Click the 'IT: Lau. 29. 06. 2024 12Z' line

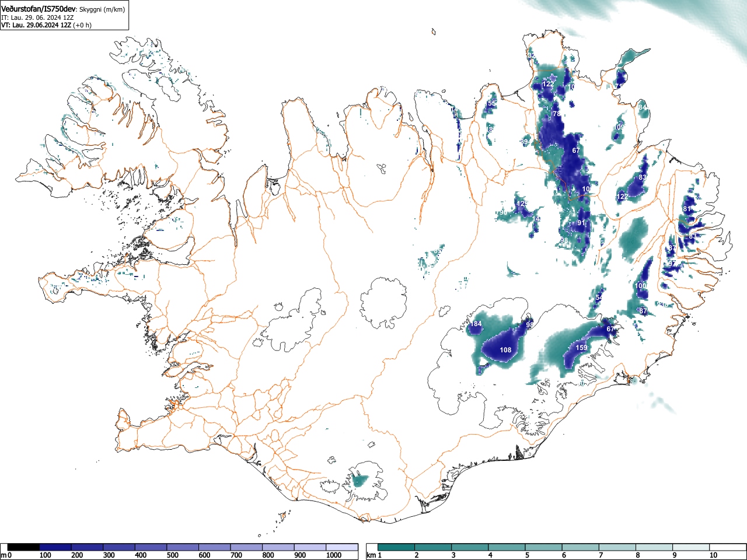(37, 17)
